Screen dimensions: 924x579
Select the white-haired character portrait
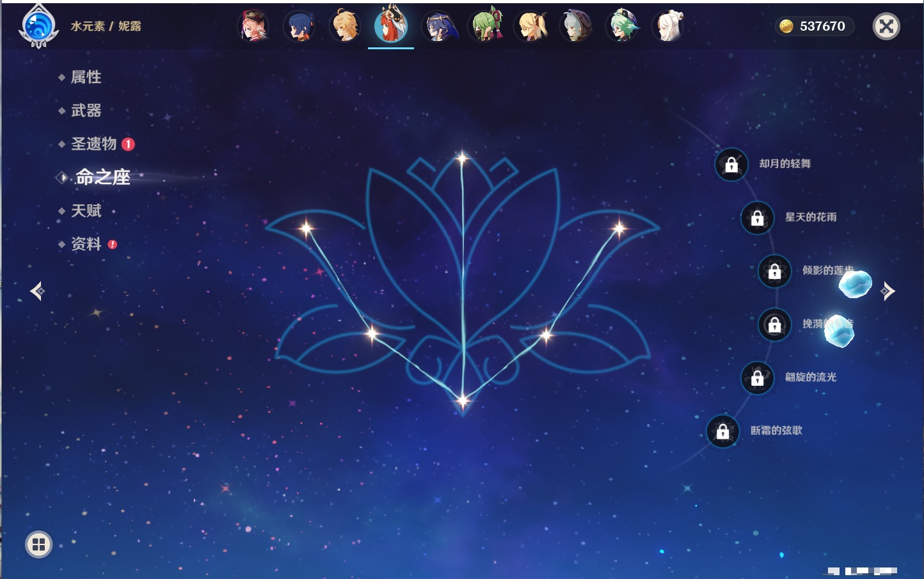pos(668,26)
